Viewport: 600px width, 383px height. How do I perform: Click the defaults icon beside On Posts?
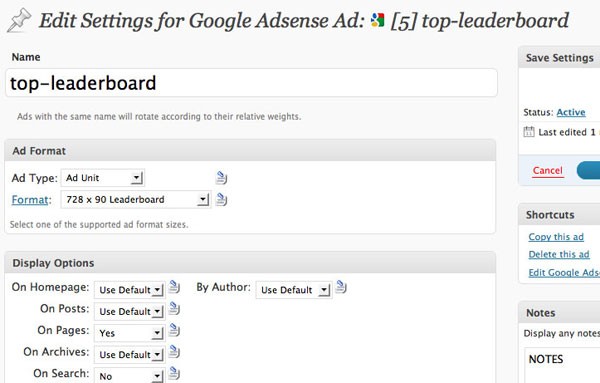tap(174, 308)
